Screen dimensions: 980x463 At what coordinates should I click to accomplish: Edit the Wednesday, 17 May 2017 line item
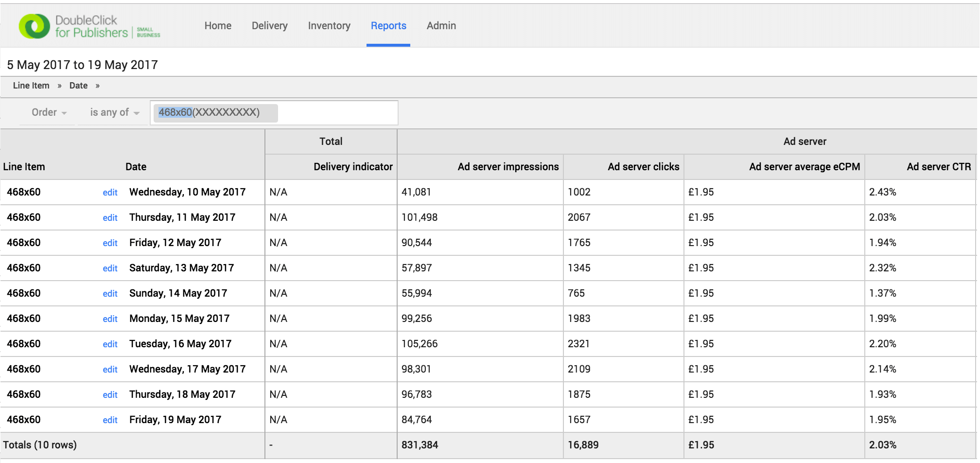(x=110, y=370)
